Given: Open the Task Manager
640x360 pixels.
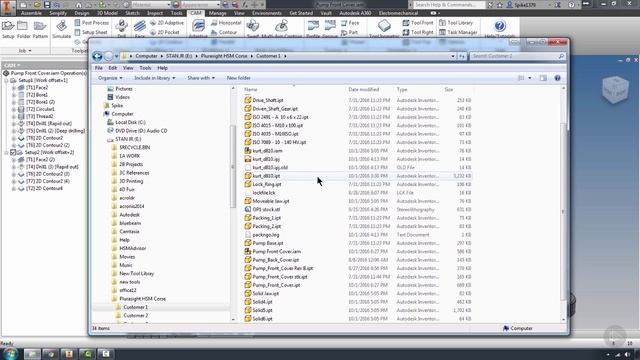Looking at the screenshot, I should point(458,32).
